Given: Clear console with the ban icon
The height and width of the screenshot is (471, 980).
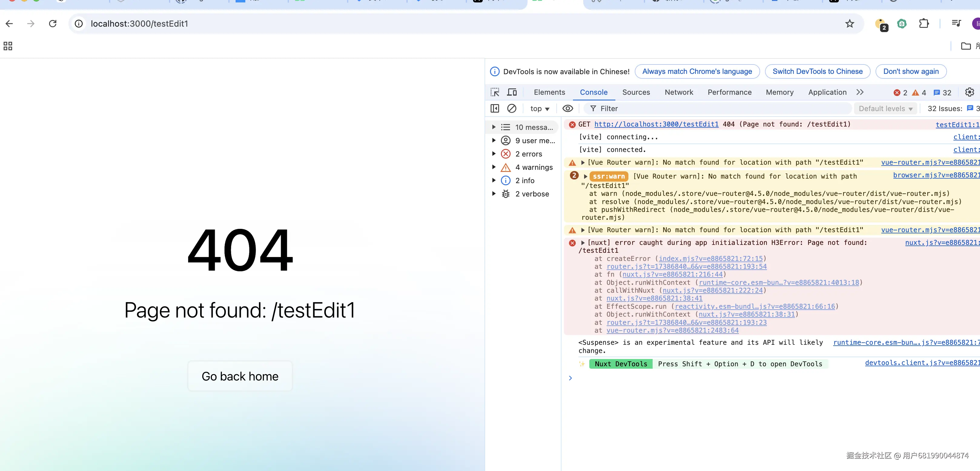Looking at the screenshot, I should [x=512, y=109].
